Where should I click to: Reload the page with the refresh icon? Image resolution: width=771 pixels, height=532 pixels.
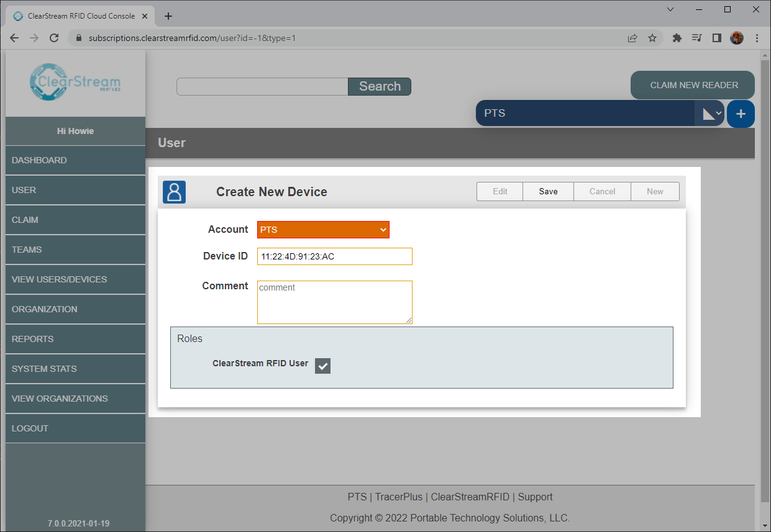click(54, 38)
